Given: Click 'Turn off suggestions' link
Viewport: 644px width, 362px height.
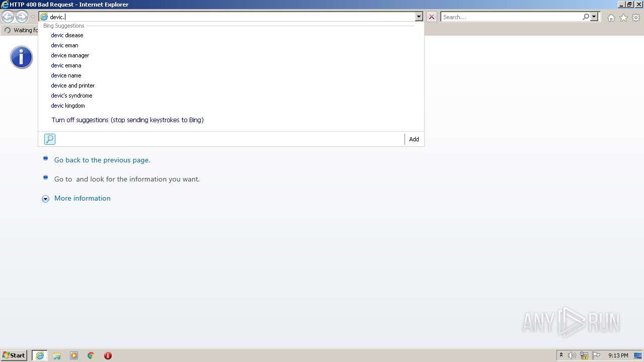Looking at the screenshot, I should [127, 120].
